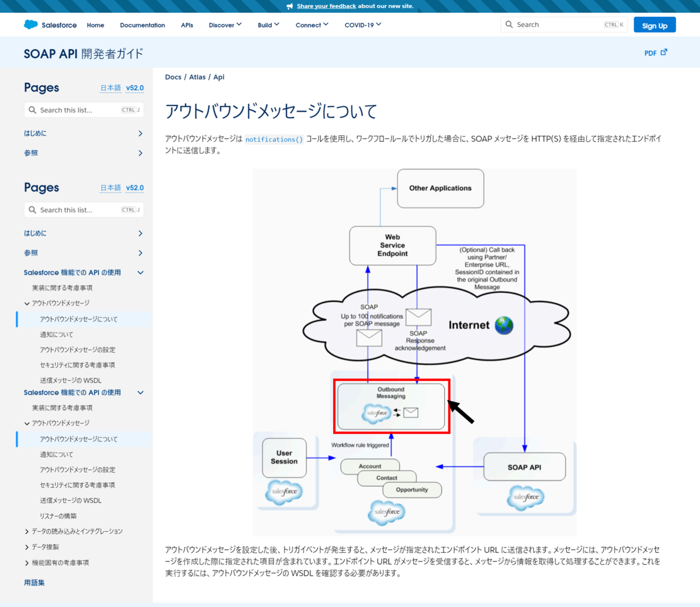Click the Api breadcrumb

click(x=219, y=77)
